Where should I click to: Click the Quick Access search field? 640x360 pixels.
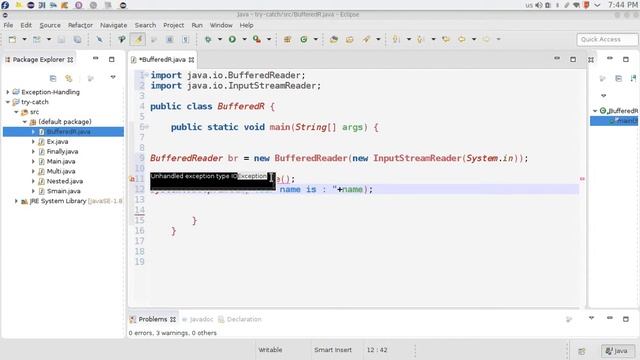[x=607, y=40]
